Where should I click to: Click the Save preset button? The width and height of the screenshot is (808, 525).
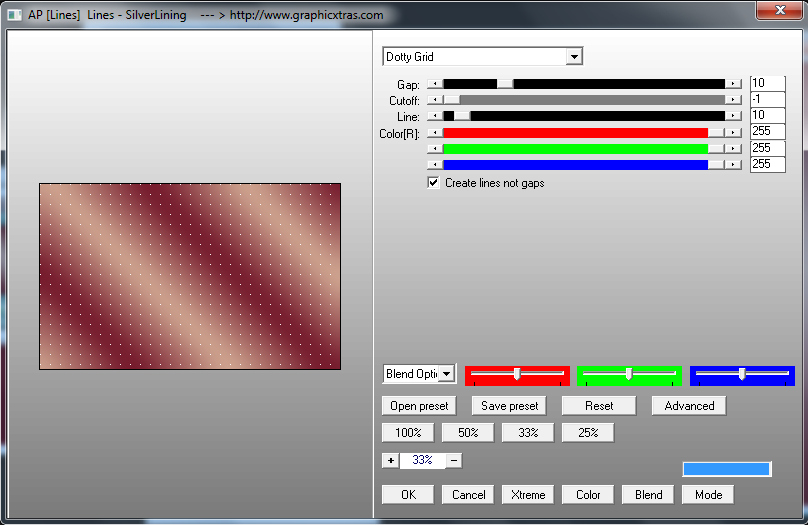click(x=509, y=406)
